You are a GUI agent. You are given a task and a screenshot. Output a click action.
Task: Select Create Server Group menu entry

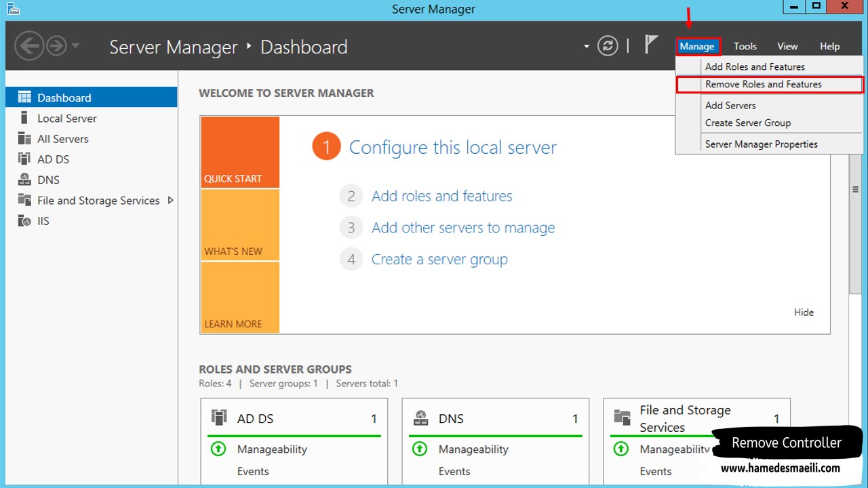(769, 123)
